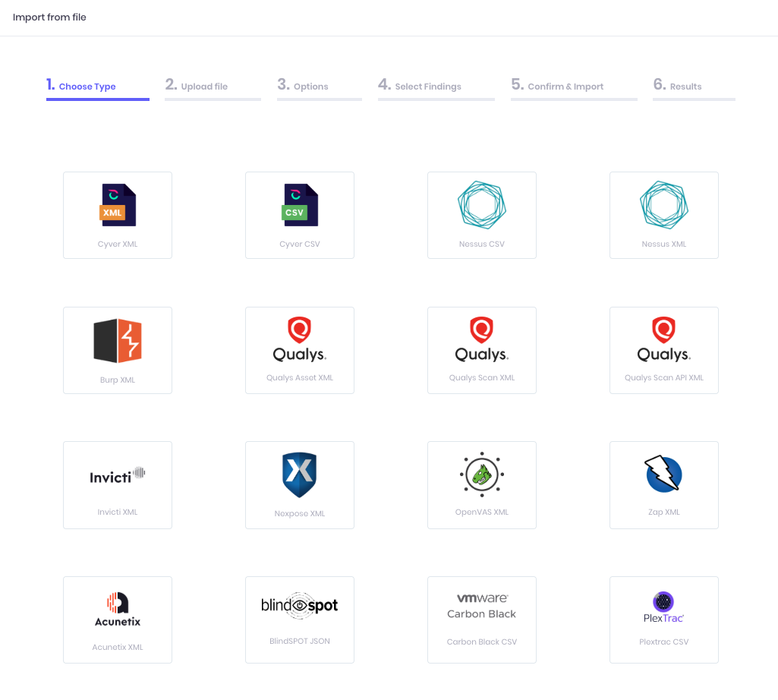Select the Qualys Scan XML logo
Image resolution: width=778 pixels, height=700 pixels.
pyautogui.click(x=482, y=339)
